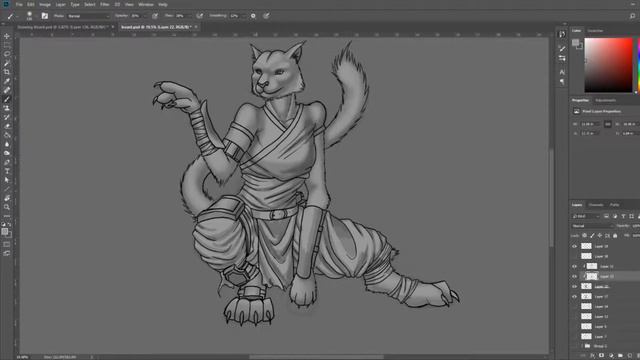Toggle lock transparent pixels icon
This screenshot has width=640, height=360.
coord(584,236)
